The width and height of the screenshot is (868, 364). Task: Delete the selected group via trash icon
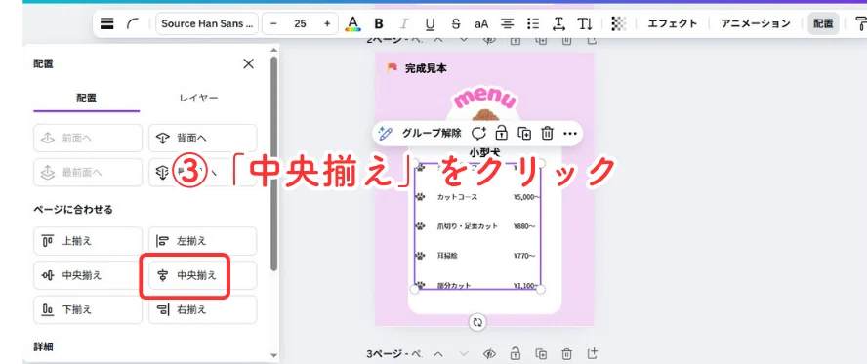547,134
